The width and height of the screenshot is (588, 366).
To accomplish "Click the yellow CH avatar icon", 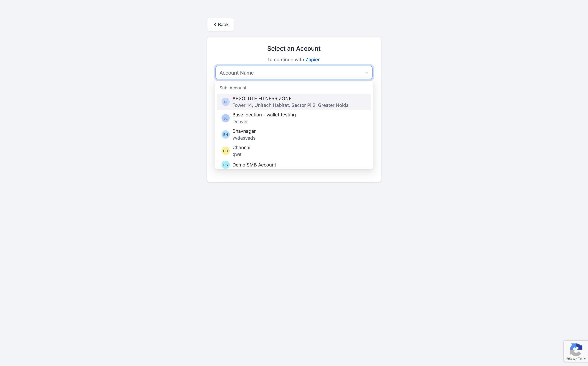I will (225, 151).
